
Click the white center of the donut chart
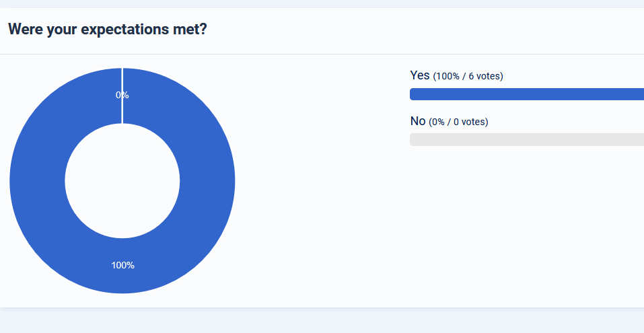(x=122, y=180)
